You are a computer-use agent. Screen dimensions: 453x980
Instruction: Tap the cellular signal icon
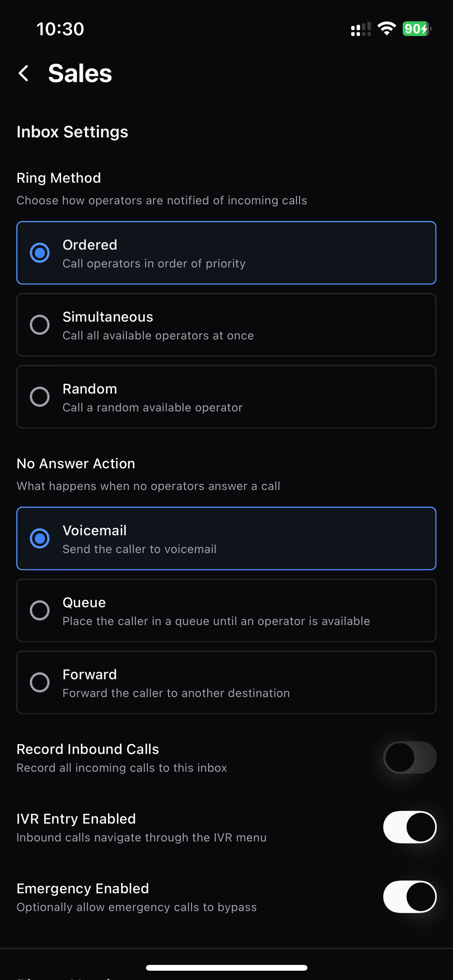pos(360,29)
